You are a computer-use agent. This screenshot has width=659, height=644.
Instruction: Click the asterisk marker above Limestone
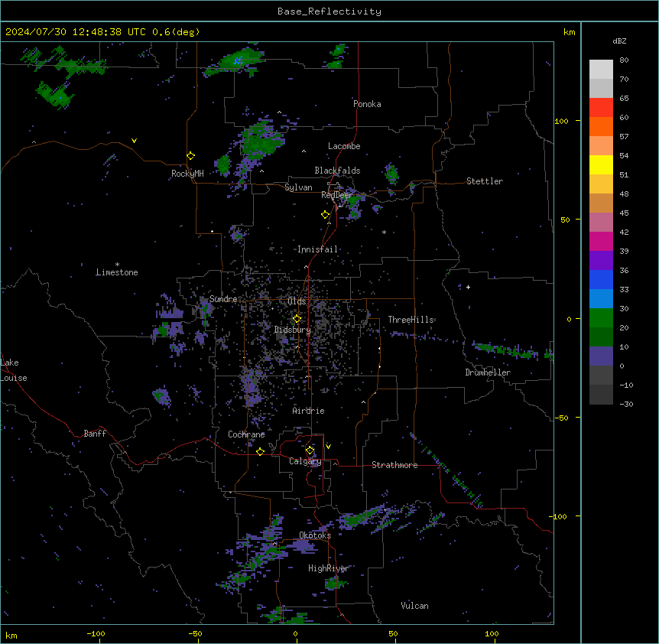[x=117, y=265]
